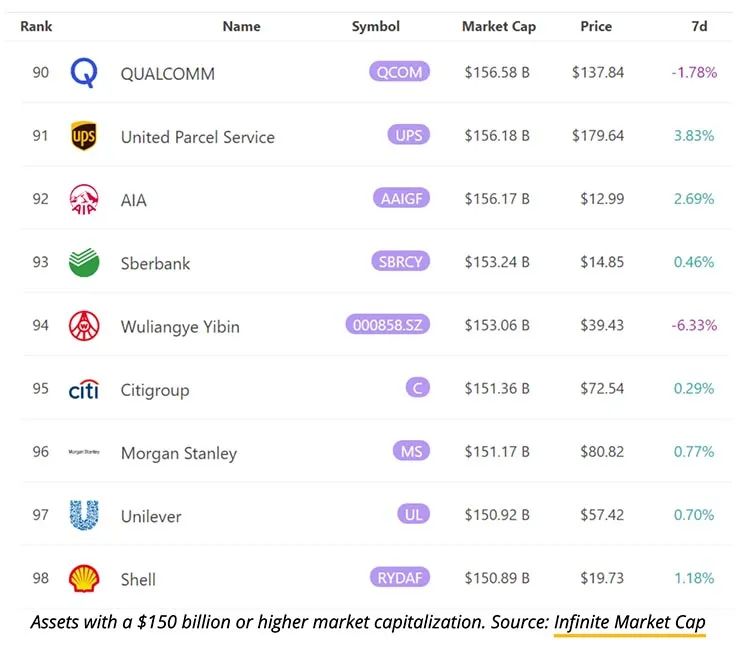
Task: Click the UPS shield logo
Action: pyautogui.click(x=84, y=136)
